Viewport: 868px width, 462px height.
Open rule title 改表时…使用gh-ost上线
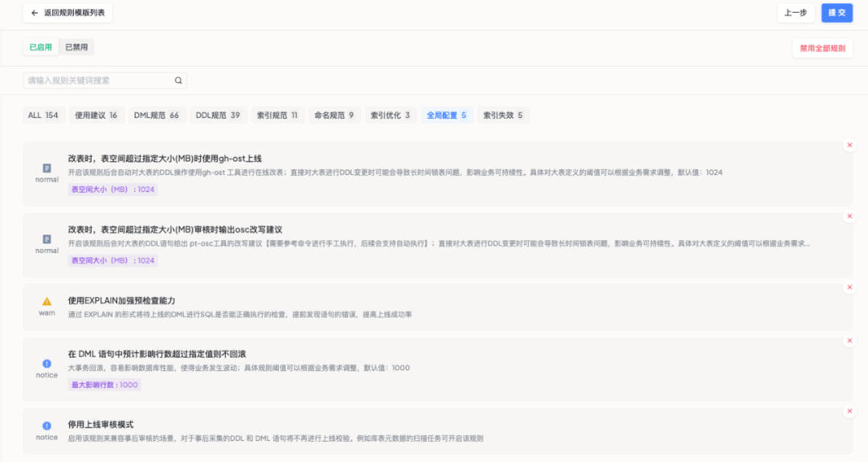click(165, 159)
